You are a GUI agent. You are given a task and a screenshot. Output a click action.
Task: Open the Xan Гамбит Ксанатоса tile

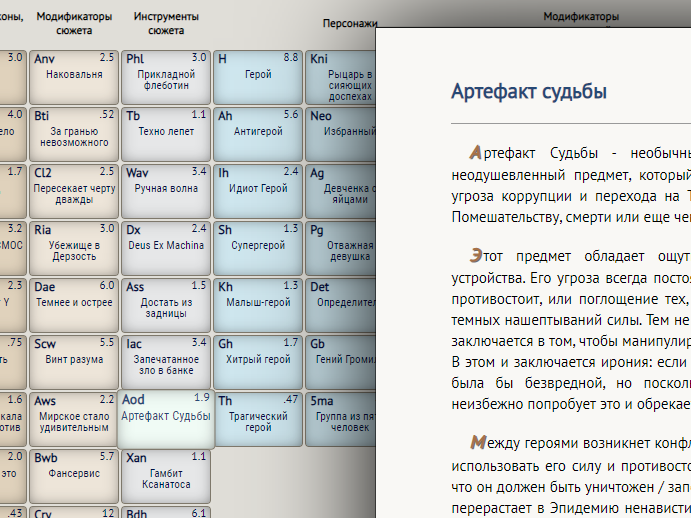166,476
